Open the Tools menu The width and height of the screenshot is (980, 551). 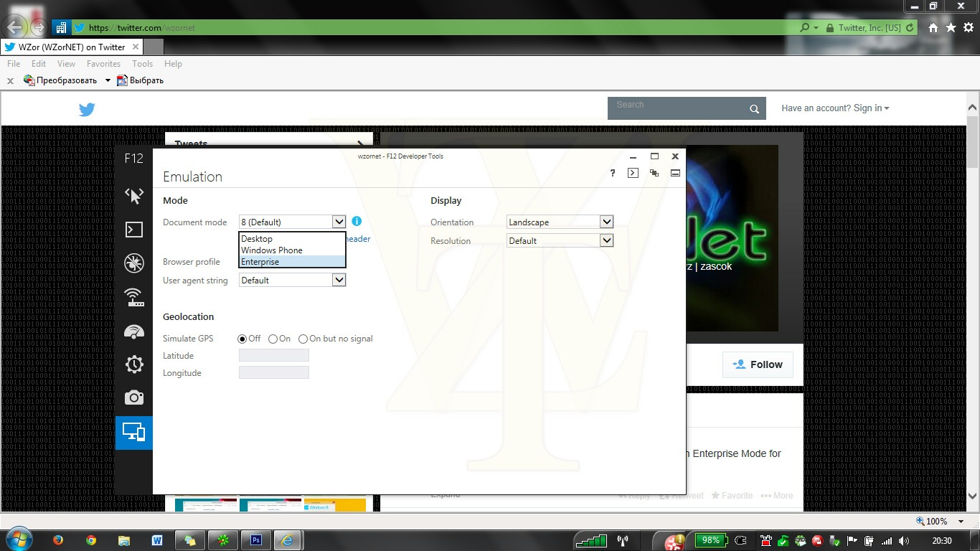point(142,64)
